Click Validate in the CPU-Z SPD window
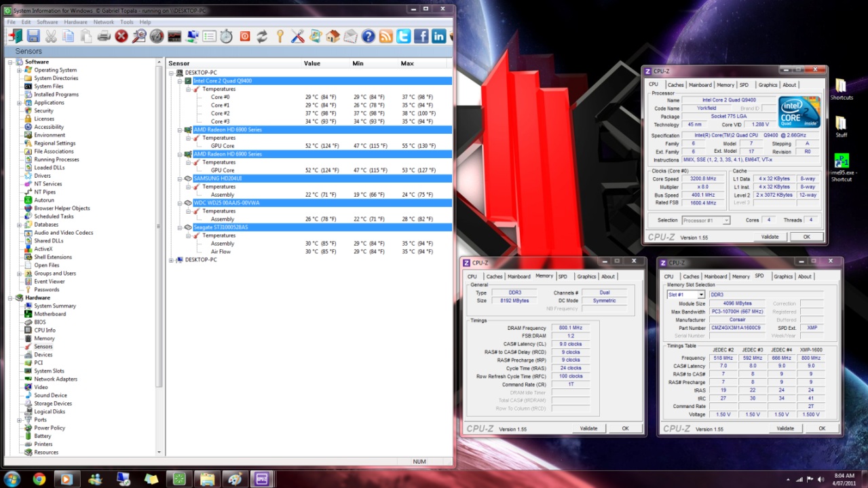The width and height of the screenshot is (868, 488). tap(785, 428)
